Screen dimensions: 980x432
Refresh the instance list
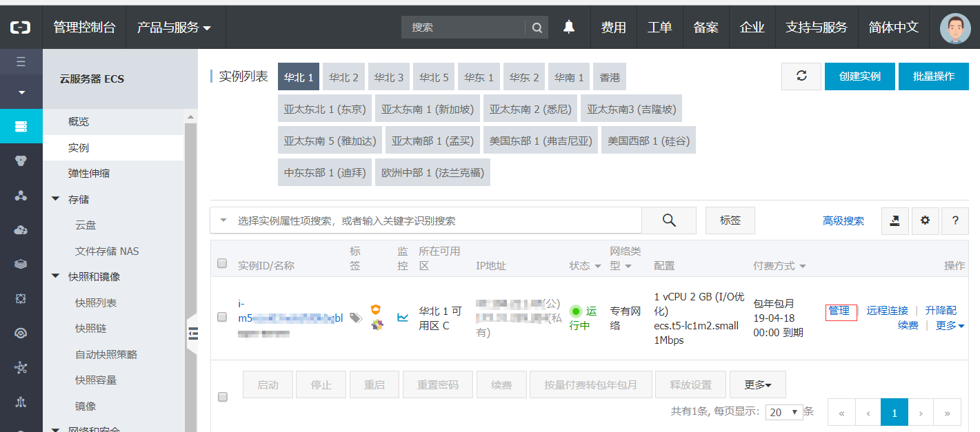801,76
